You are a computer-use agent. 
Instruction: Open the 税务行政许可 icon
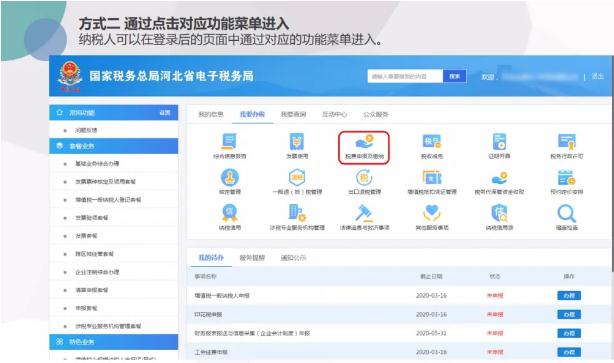coord(567,146)
